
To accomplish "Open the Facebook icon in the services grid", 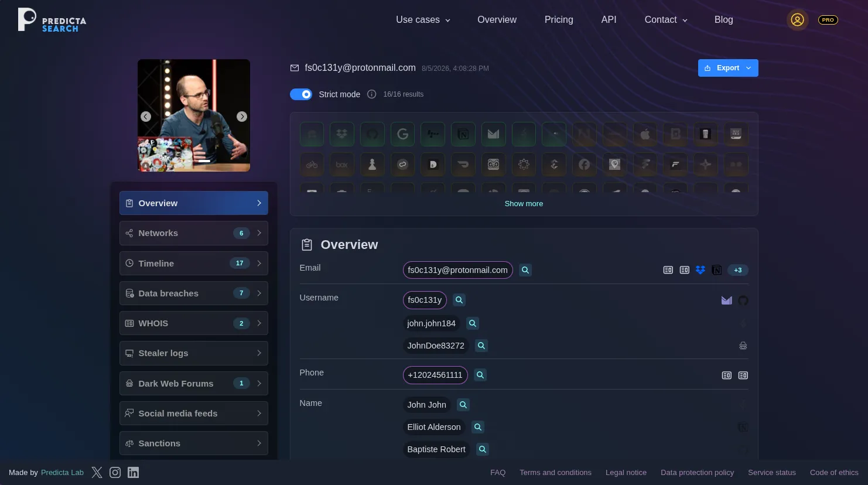I will click(x=585, y=165).
